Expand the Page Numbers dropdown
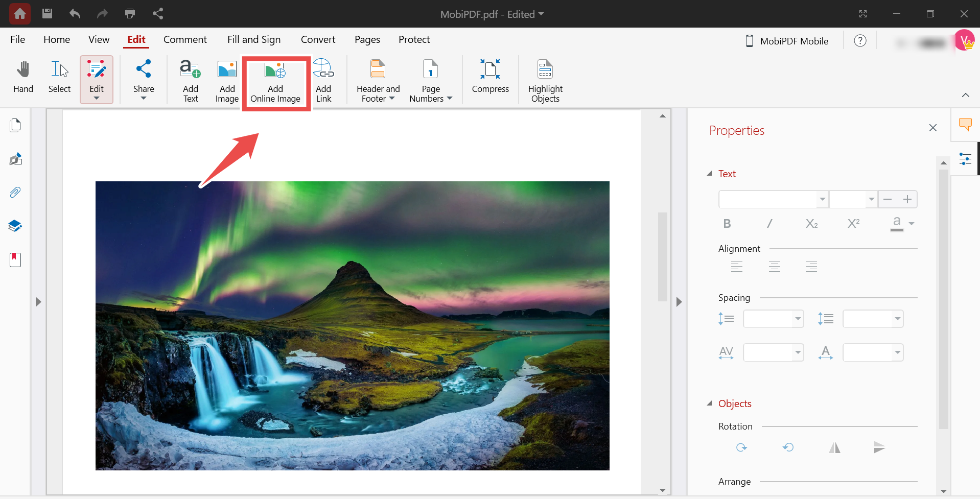980x499 pixels. (x=449, y=99)
